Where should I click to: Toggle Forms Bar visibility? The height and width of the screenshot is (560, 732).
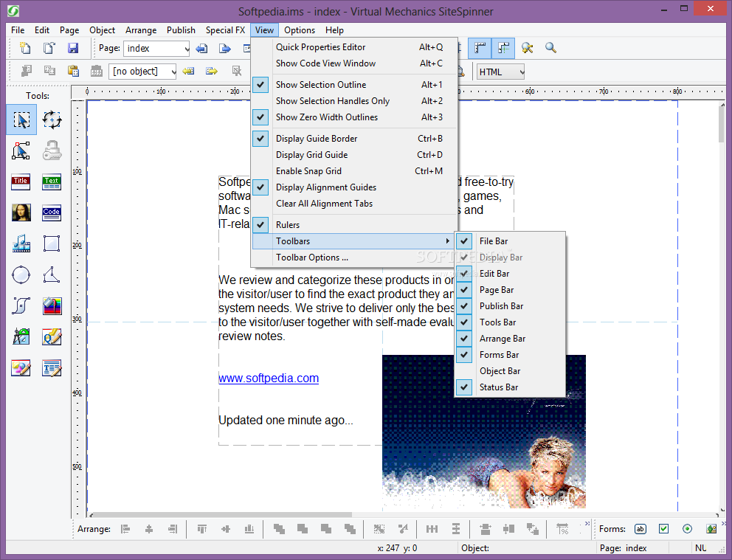[x=510, y=355]
